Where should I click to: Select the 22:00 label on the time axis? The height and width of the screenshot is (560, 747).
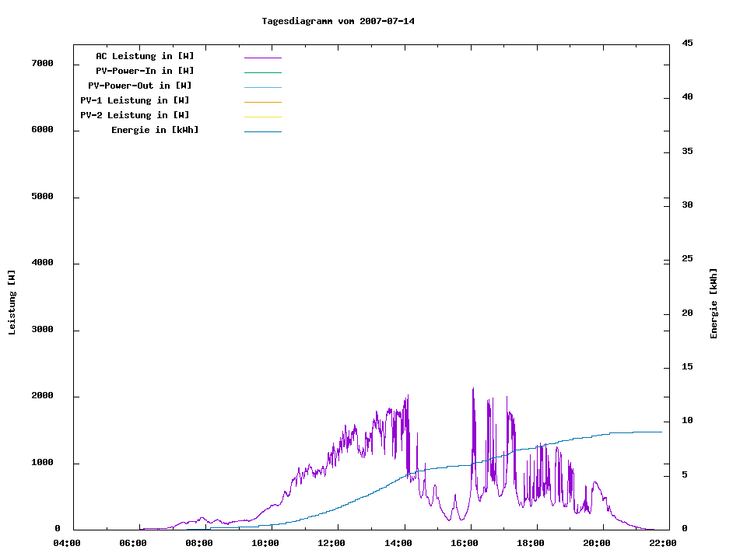663,543
